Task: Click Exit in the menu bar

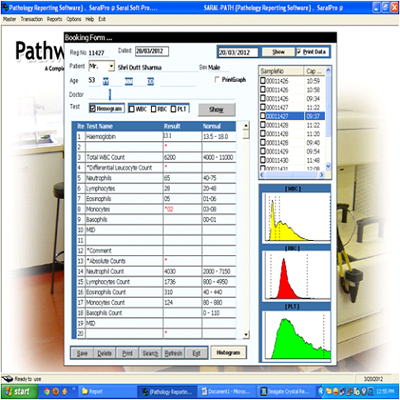Action: (102, 19)
